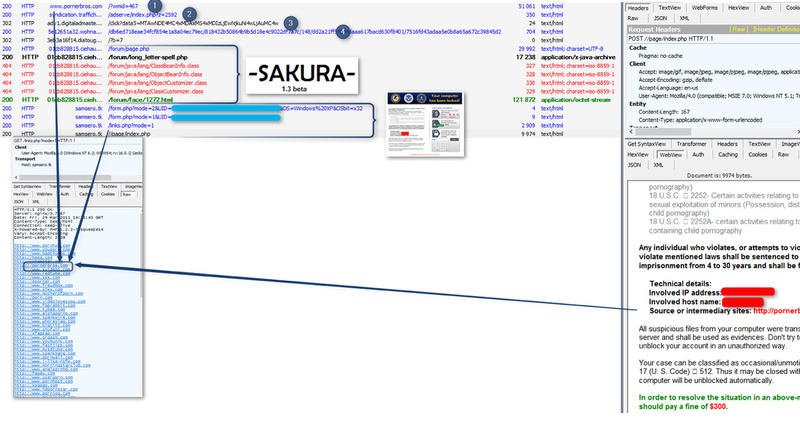Image resolution: width=800 pixels, height=422 pixels.
Task: Select the request inspector's HexView tab
Action: [x=738, y=8]
